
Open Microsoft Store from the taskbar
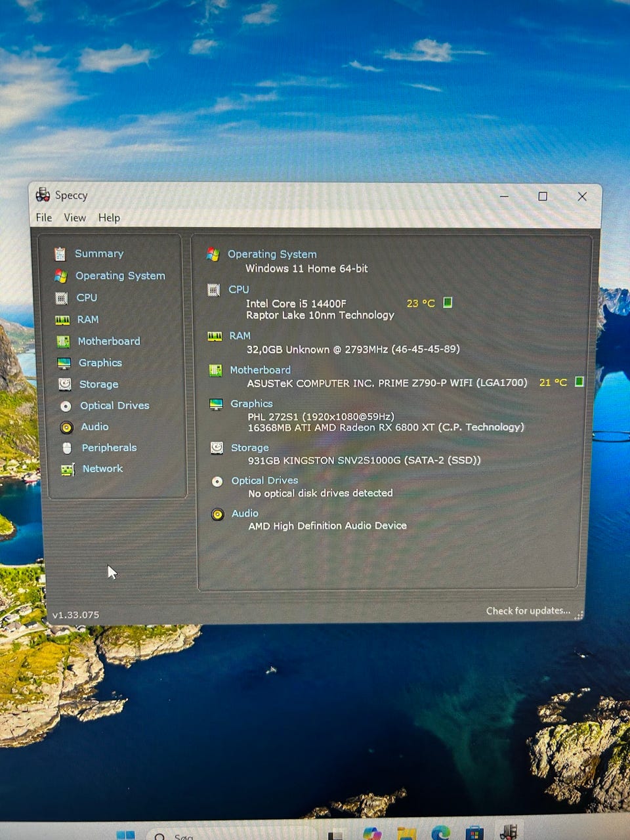pos(474,834)
